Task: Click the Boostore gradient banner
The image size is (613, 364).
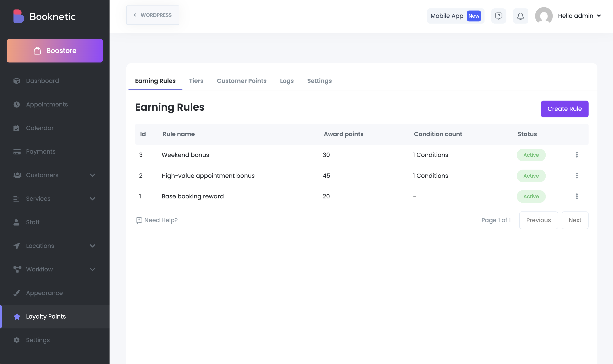Action: (55, 51)
